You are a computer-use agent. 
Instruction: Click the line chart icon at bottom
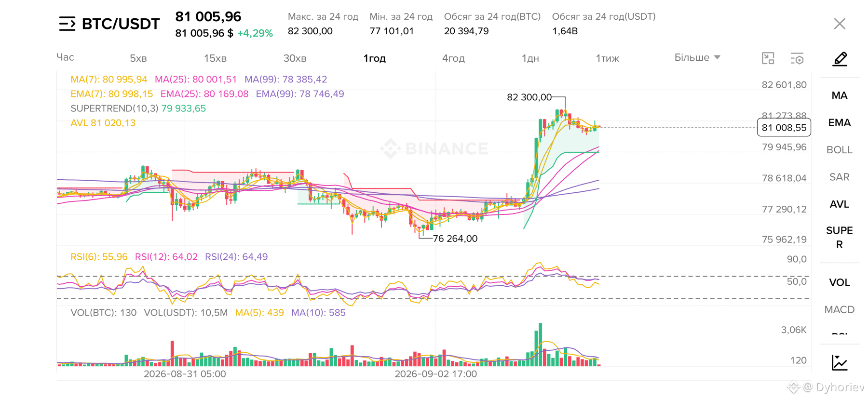(840, 362)
